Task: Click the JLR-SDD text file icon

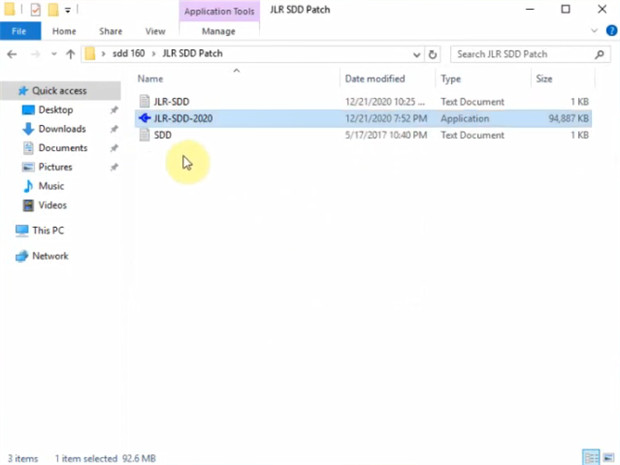Action: tap(145, 101)
